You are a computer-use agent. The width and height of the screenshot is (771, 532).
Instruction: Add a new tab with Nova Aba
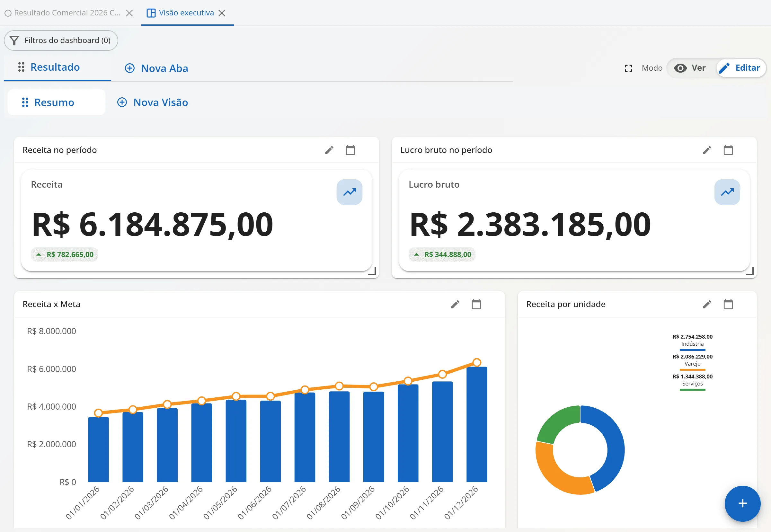coord(156,68)
